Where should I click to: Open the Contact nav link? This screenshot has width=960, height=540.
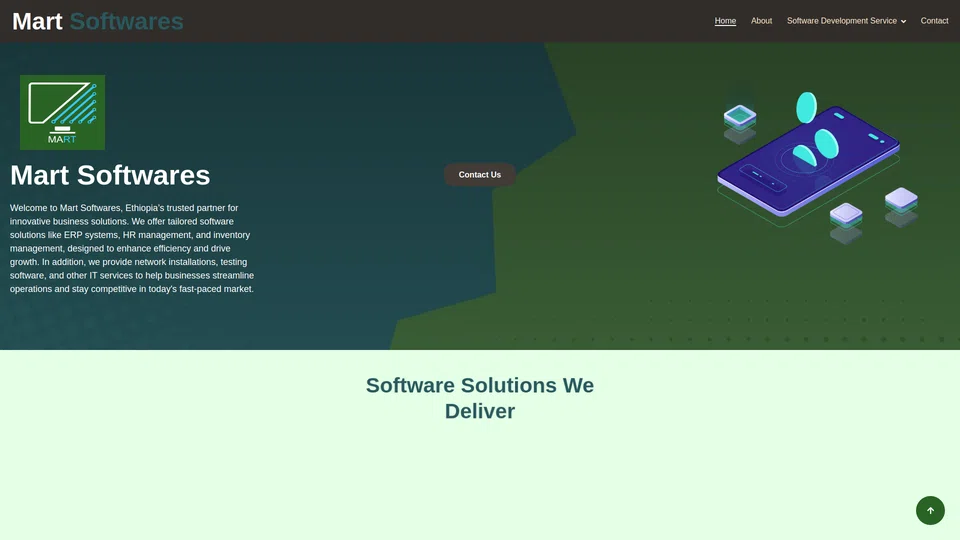tap(934, 21)
